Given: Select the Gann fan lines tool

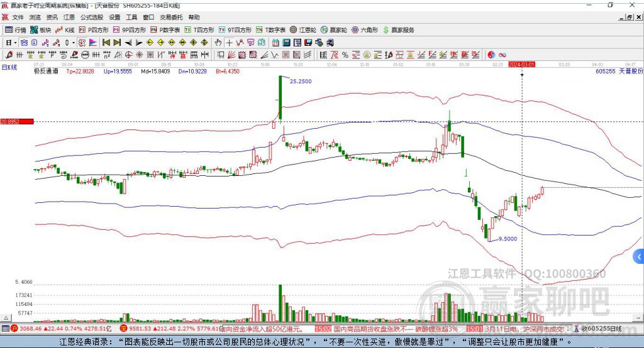Looking at the screenshot, I should 231,55.
